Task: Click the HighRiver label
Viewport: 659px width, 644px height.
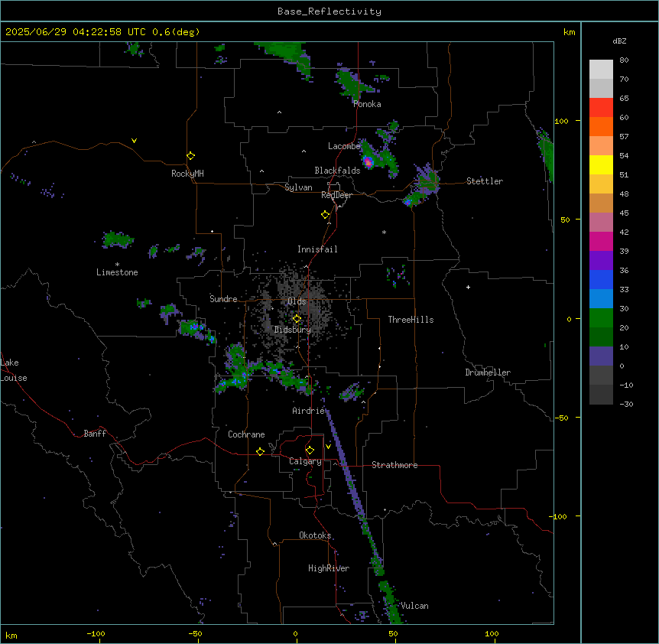Action: [329, 568]
